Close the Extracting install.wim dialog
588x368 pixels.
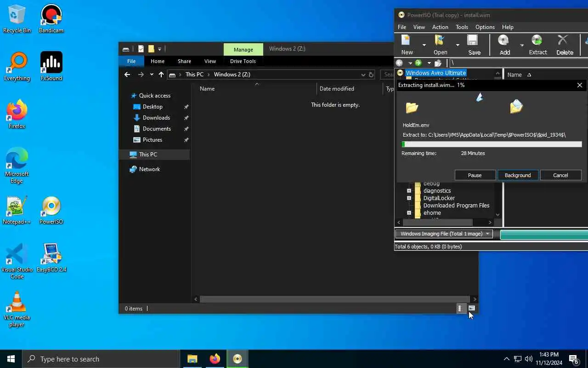click(x=579, y=85)
